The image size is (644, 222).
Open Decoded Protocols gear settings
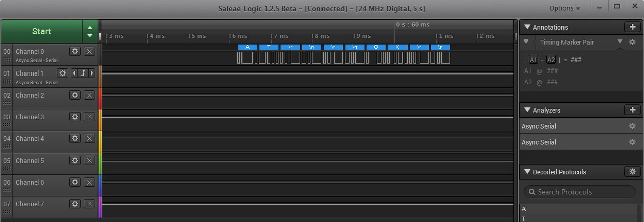coord(632,172)
